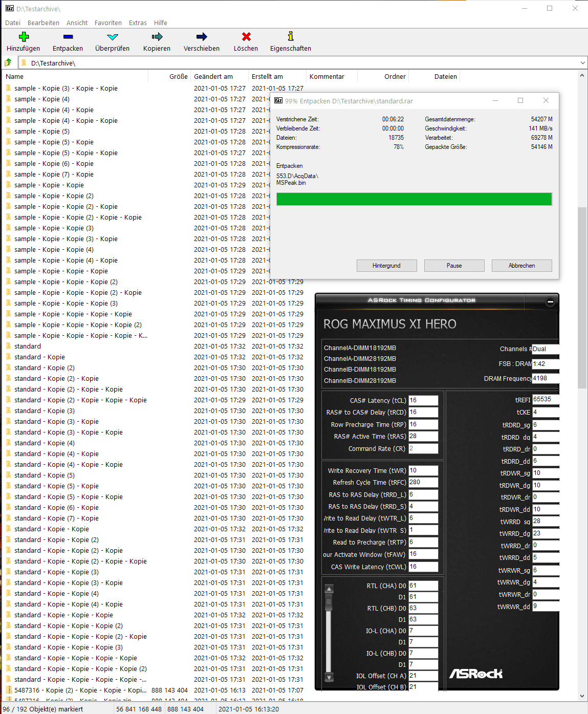Sort by Erstellt am column header
Screen dimensions: 588x714
click(x=277, y=76)
